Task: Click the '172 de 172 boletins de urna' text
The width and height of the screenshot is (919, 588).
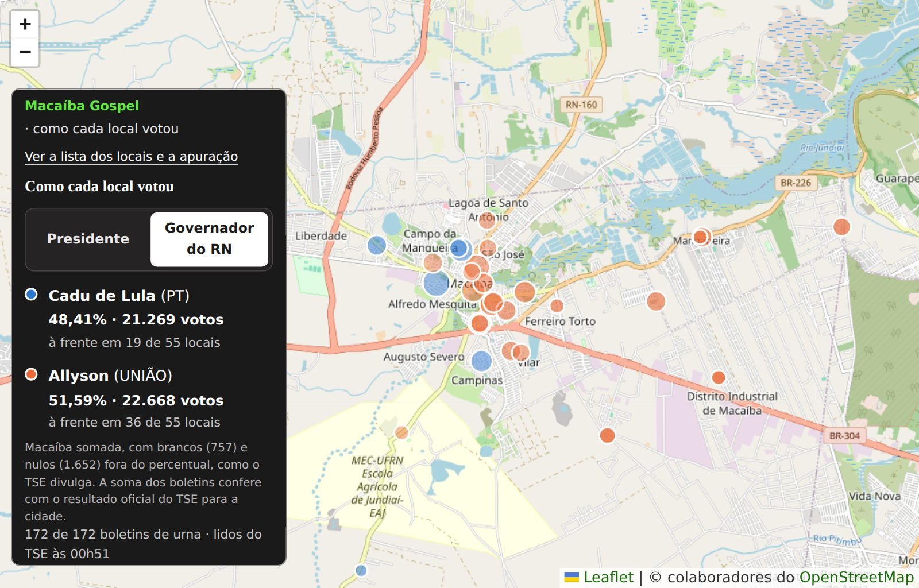Action: [x=113, y=535]
